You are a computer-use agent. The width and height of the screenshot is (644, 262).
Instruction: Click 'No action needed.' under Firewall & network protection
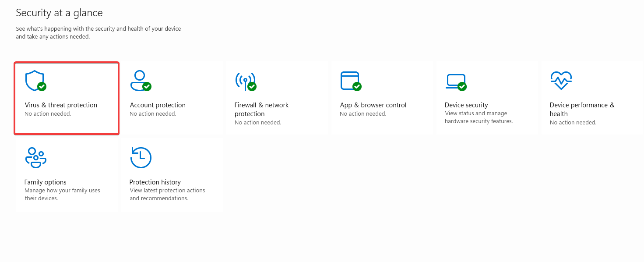(x=258, y=123)
